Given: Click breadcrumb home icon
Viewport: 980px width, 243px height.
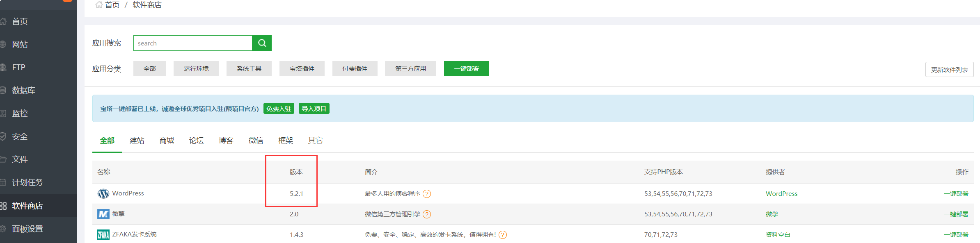Looking at the screenshot, I should (x=99, y=5).
